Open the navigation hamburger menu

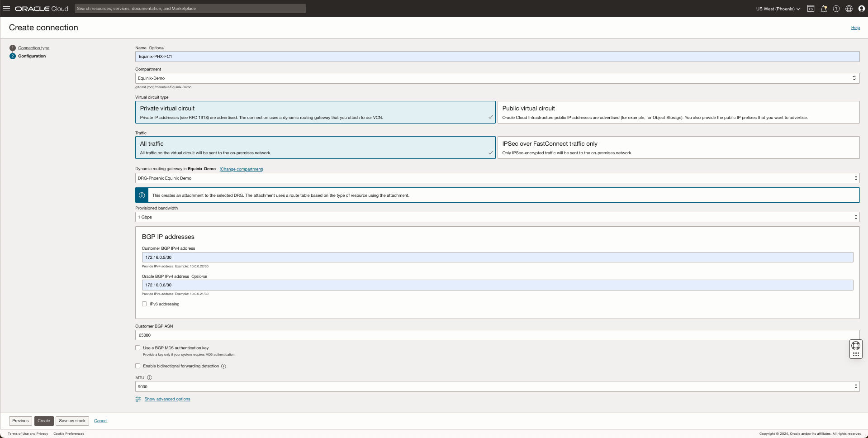(7, 8)
